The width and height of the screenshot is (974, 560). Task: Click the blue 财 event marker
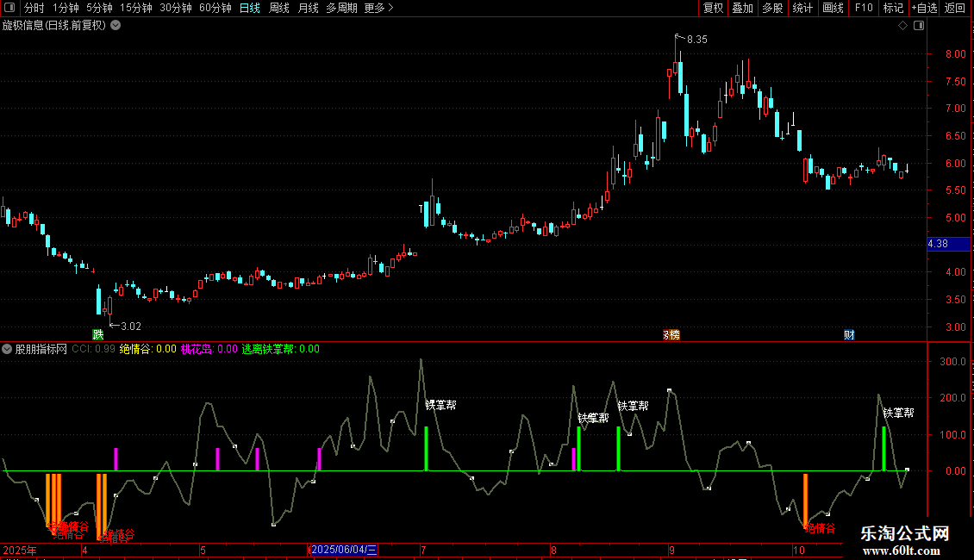point(849,334)
